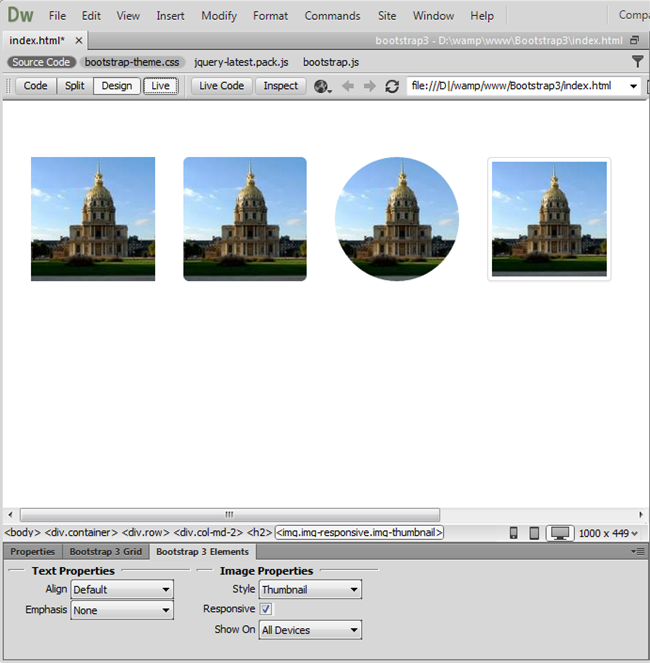Viewport: 650px width, 663px height.
Task: Click the related files filter funnel icon
Action: [x=637, y=62]
